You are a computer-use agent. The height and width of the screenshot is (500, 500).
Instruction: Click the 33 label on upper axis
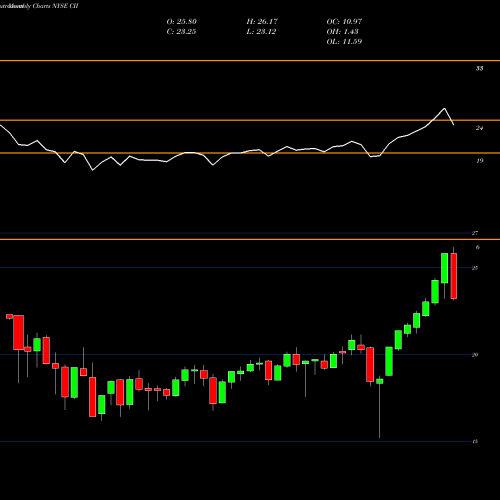[x=479, y=68]
